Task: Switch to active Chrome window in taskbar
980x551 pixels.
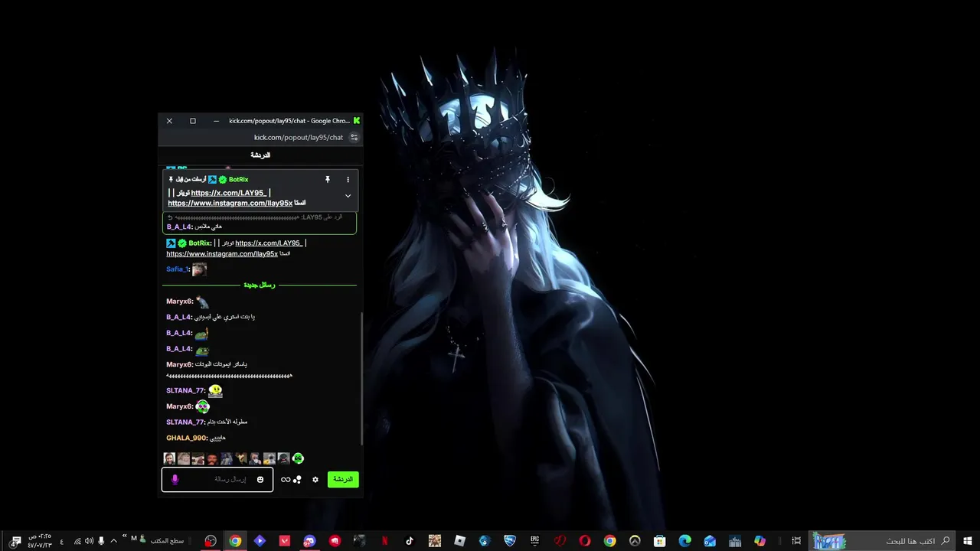Action: pos(235,541)
